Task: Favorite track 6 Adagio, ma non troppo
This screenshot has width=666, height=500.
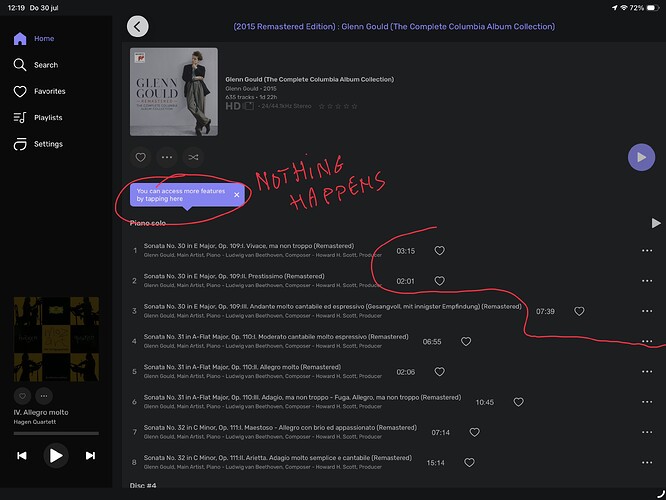Action: (518, 402)
